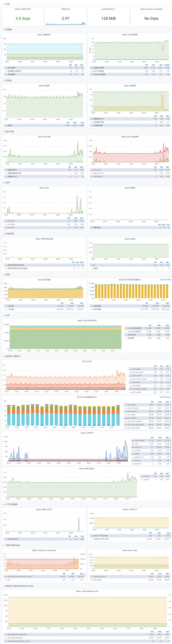Click Last 24 hours clock on 每小时执行频率最高的命令 panel
This screenshot has width=172, height=644.
click(165, 397)
